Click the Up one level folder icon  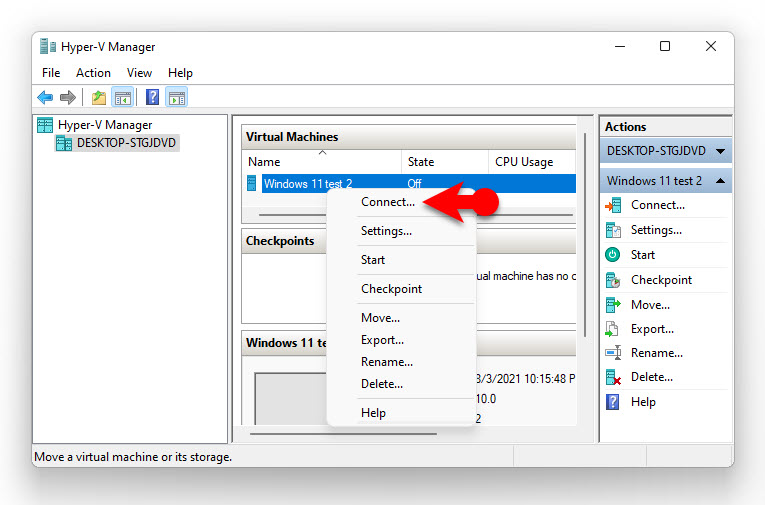coord(99,98)
